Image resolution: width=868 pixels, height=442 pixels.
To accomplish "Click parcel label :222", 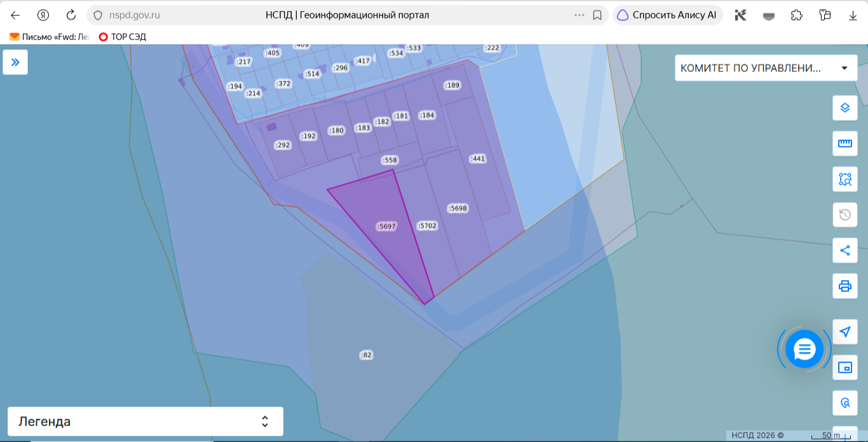I will 492,48.
